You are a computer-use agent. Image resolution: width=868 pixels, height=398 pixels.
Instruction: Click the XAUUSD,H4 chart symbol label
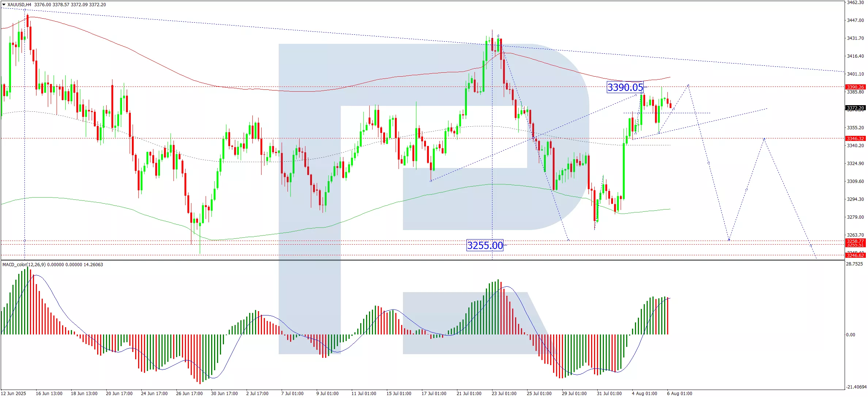click(19, 5)
